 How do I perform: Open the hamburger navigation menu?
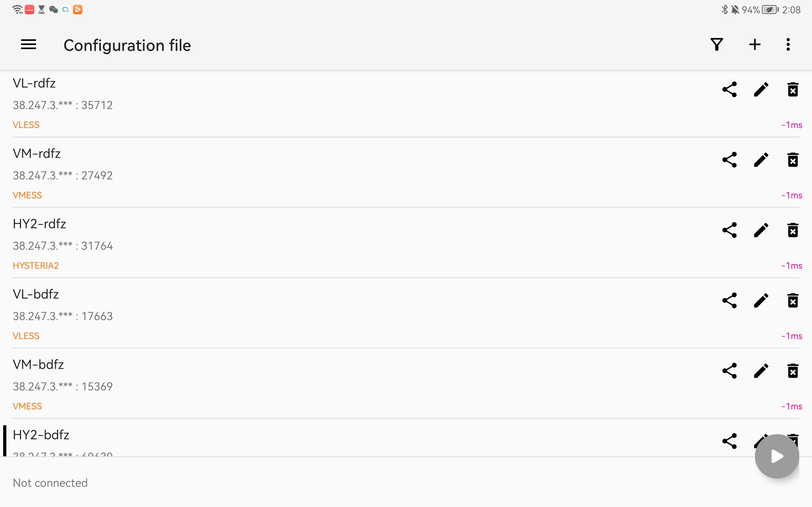point(29,45)
